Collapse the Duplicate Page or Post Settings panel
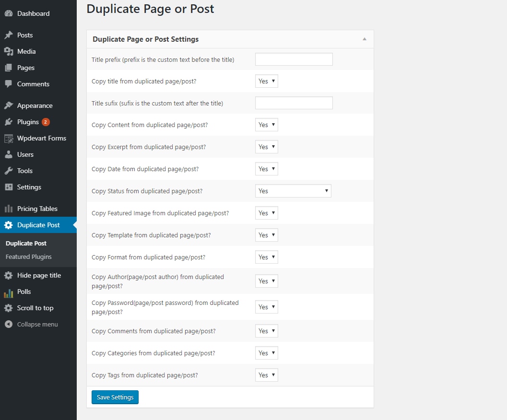Viewport: 507px width, 420px height. pos(364,39)
